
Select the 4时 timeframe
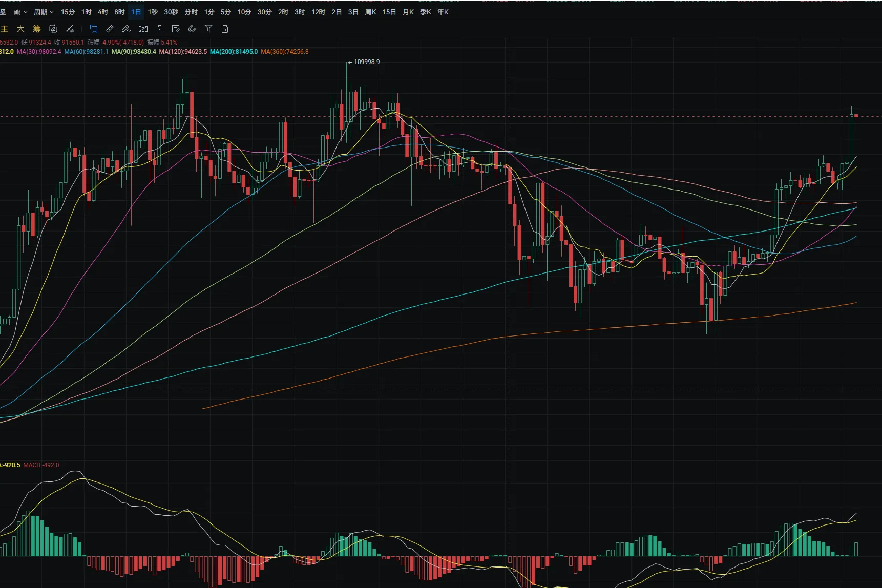[103, 12]
